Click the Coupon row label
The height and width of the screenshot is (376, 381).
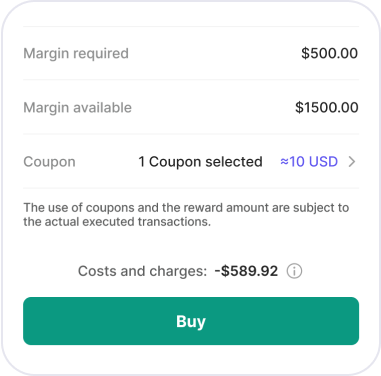(49, 162)
